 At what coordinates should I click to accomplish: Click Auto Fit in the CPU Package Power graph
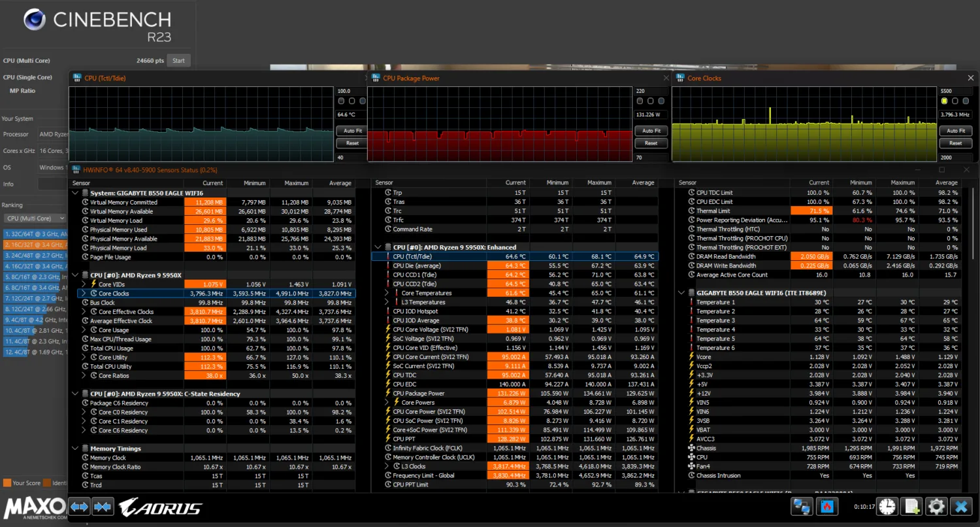pyautogui.click(x=651, y=131)
